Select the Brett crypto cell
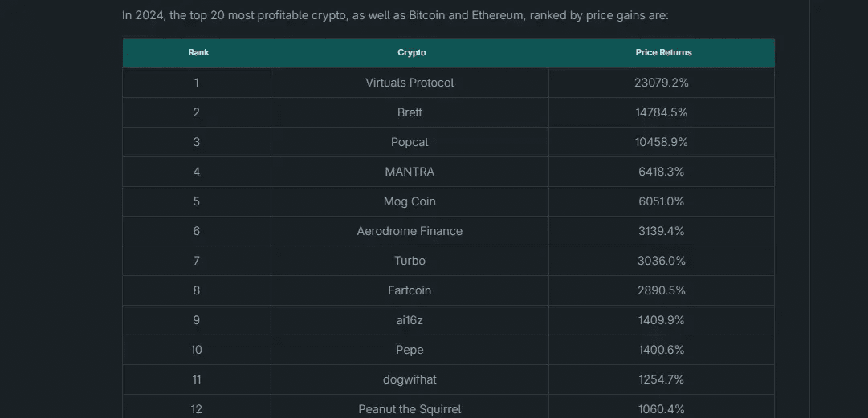This screenshot has height=418, width=868. pyautogui.click(x=410, y=113)
